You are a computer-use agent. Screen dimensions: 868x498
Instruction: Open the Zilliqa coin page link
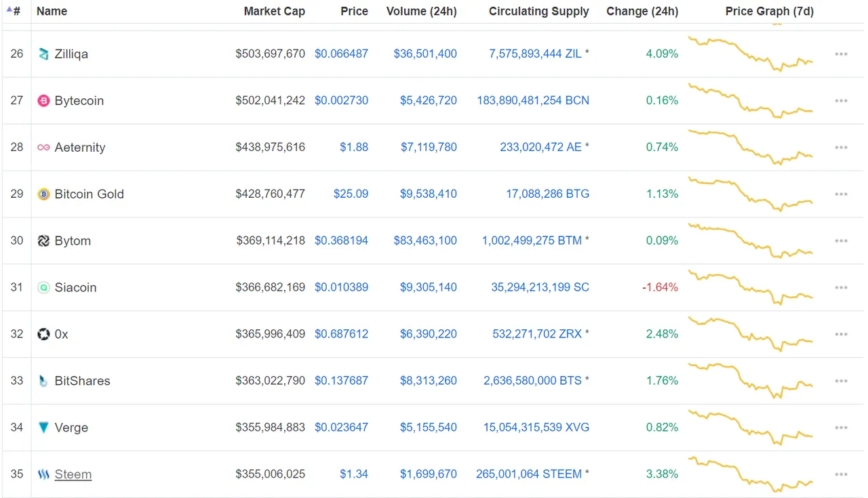[x=71, y=54]
